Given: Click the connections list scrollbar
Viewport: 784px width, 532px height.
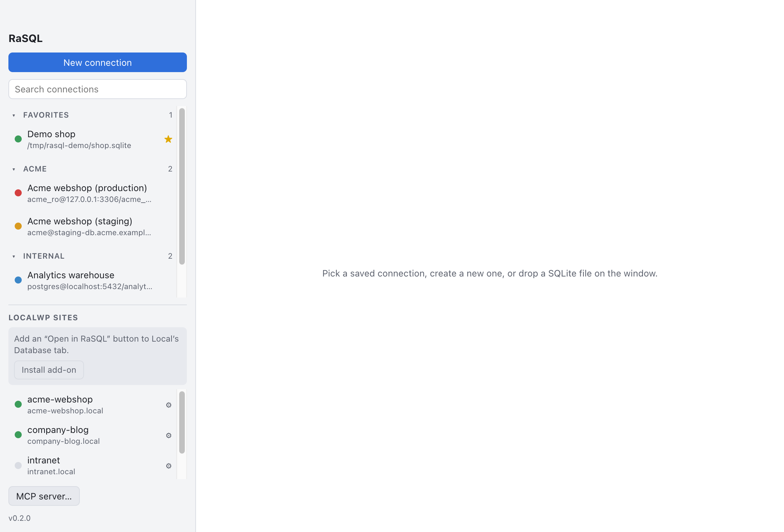Looking at the screenshot, I should 182,186.
